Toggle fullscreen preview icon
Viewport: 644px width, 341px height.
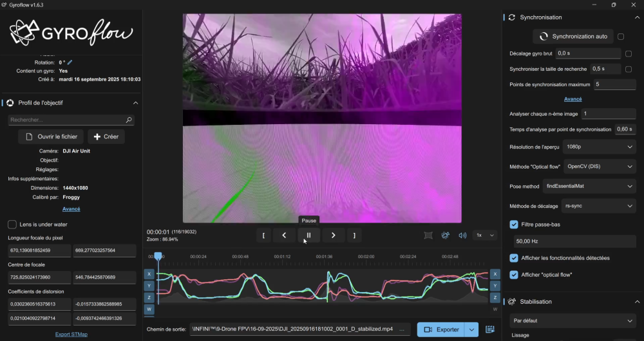[x=428, y=235]
